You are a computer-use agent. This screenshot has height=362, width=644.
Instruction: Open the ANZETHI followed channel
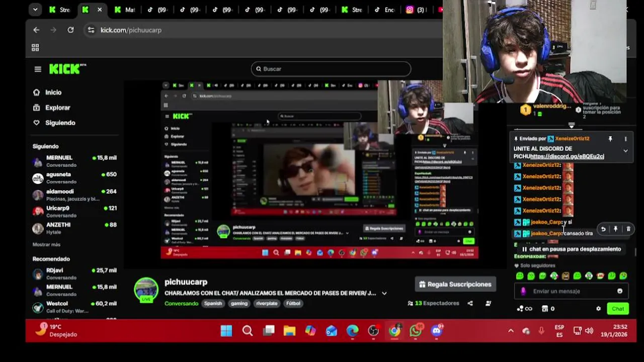74,228
